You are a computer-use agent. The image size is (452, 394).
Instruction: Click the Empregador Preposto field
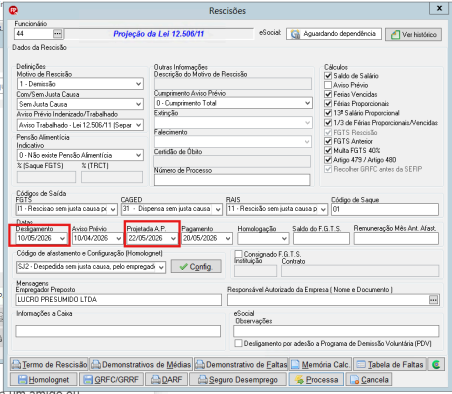pos(119,300)
